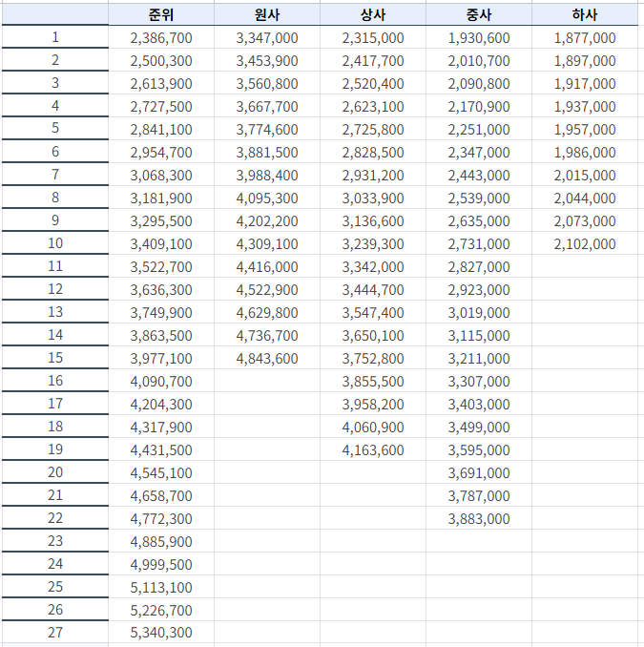
Task: Click the 2,520,400 cell
Action: 373,84
